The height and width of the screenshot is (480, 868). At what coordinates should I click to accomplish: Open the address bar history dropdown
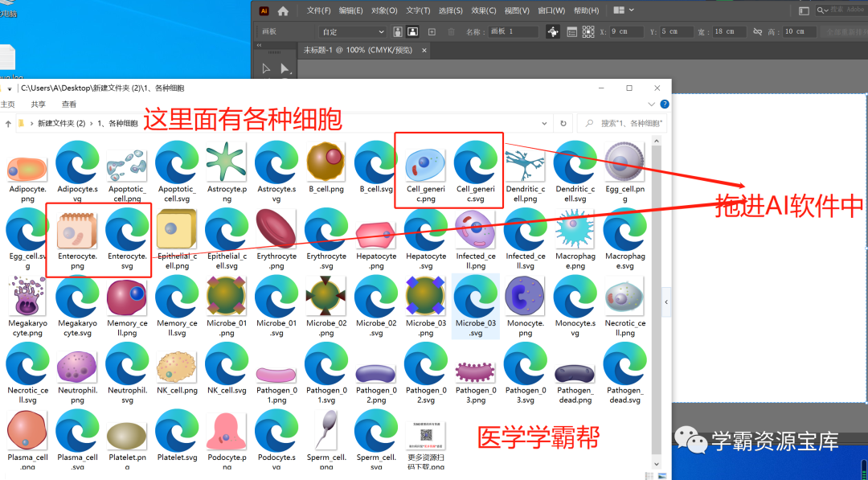pyautogui.click(x=545, y=124)
